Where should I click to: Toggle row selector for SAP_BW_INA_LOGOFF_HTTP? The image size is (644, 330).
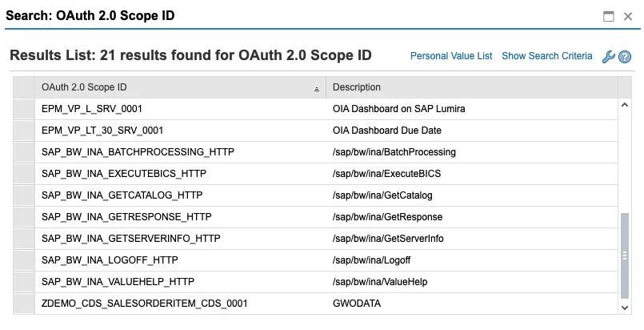pos(24,260)
